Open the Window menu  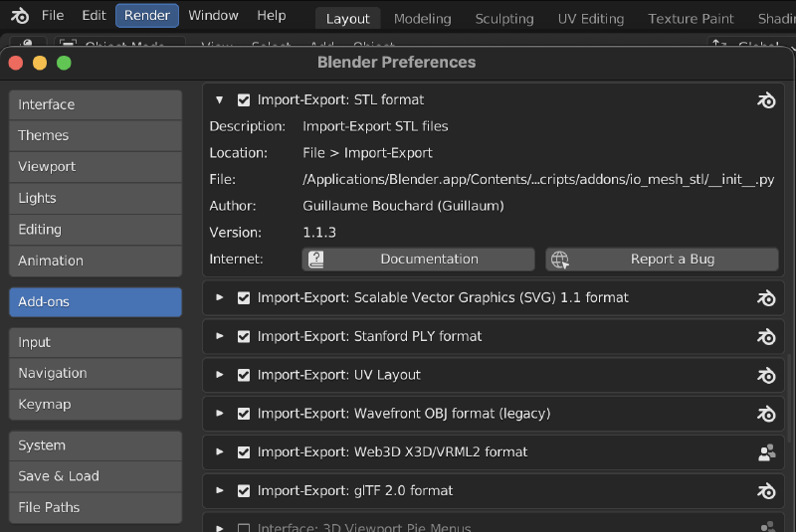point(213,16)
